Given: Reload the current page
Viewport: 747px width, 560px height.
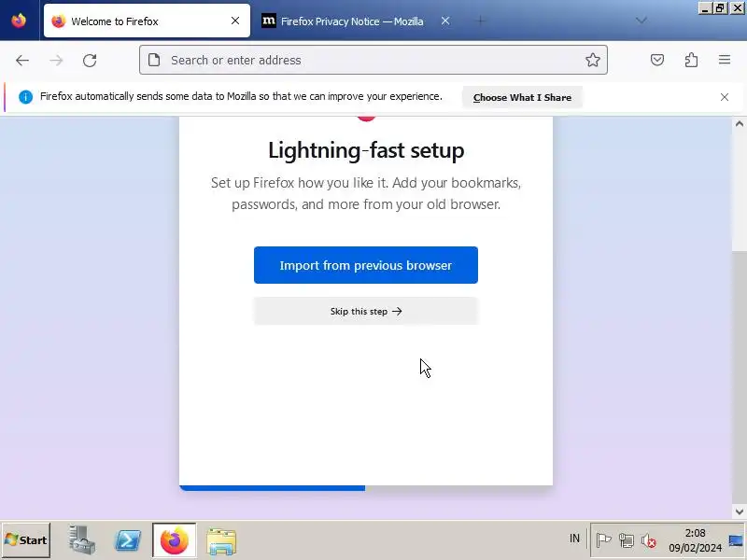Looking at the screenshot, I should [x=90, y=61].
